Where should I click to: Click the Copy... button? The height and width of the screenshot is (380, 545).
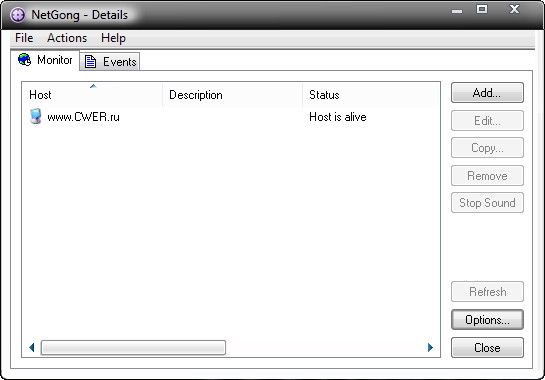click(x=487, y=147)
